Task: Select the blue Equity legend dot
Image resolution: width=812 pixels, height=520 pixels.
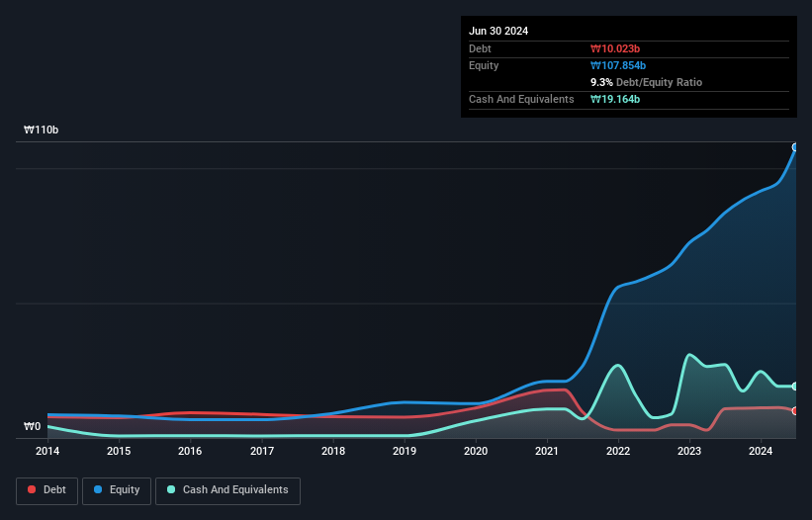Action: tap(98, 489)
